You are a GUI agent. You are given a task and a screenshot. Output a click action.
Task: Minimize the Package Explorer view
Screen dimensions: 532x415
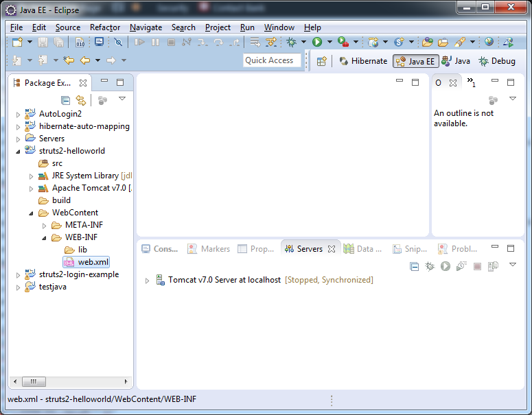[104, 81]
